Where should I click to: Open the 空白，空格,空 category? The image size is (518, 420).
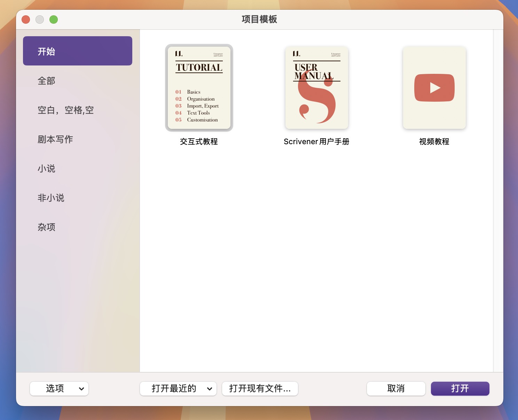tap(65, 110)
